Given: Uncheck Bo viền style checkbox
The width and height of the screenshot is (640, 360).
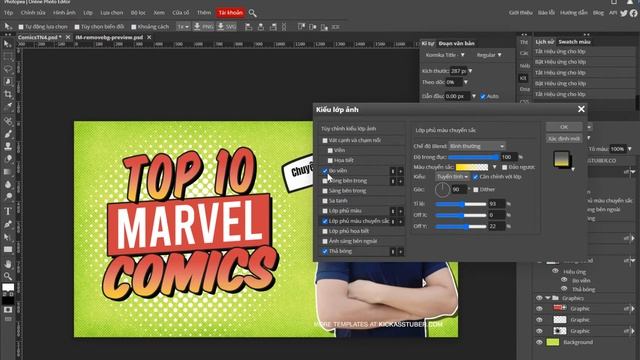Looking at the screenshot, I should coord(325,171).
